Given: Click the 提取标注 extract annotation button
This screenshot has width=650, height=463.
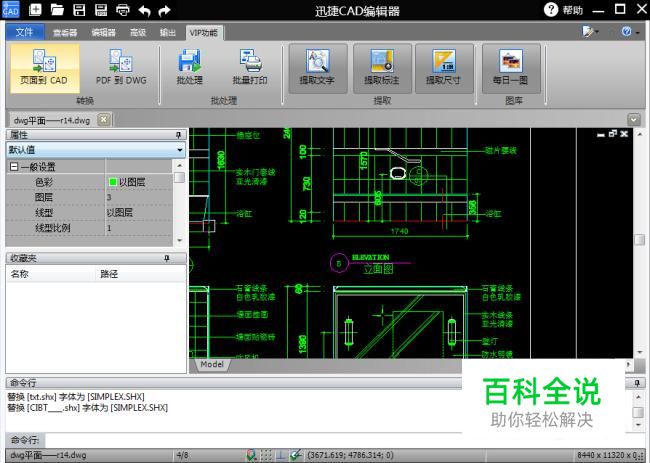Looking at the screenshot, I should tap(382, 68).
